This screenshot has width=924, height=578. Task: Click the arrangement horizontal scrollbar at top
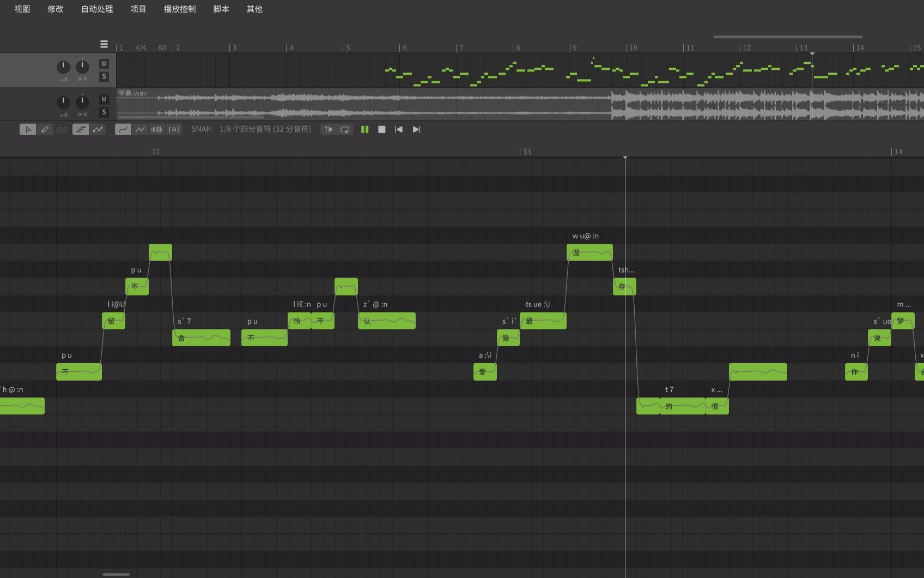787,37
